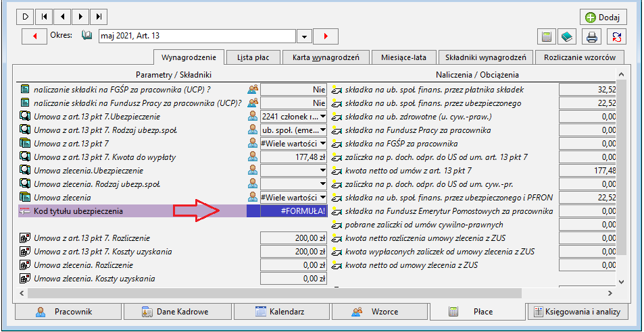Click the red next period arrow
The image size is (644, 332).
[326, 36]
